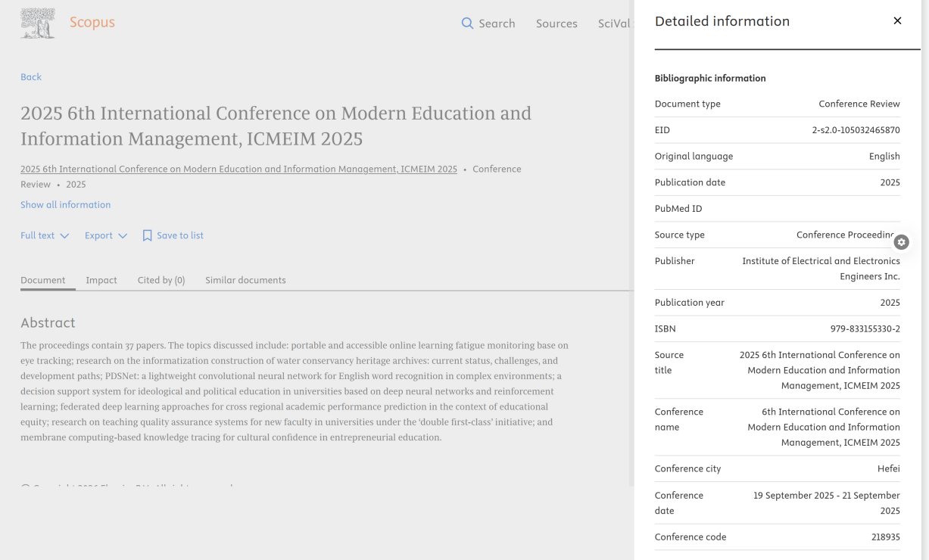Click the Elsevier tree logo
The height and width of the screenshot is (560, 929).
point(37,23)
